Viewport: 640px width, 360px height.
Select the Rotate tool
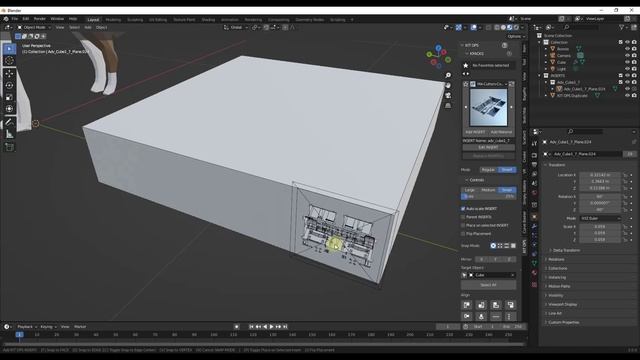click(9, 86)
